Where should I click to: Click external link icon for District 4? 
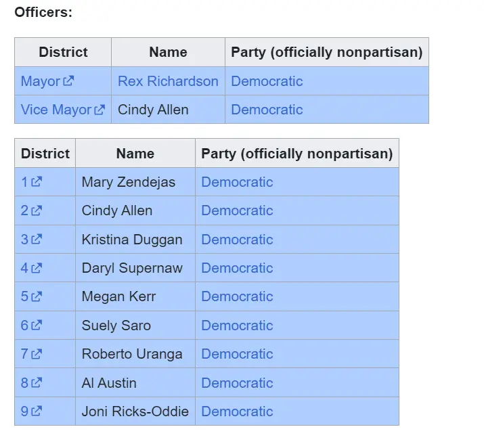(x=37, y=268)
